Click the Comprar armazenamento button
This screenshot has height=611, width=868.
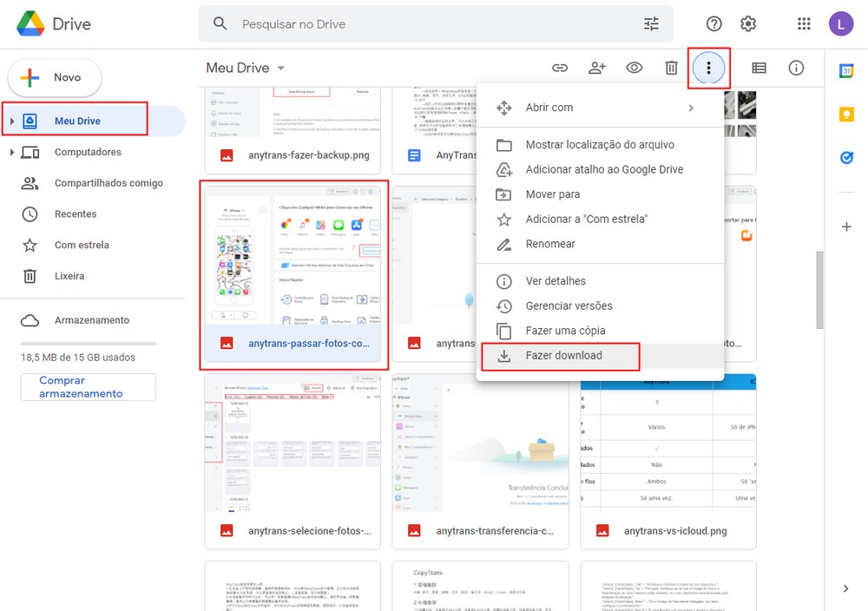[88, 387]
